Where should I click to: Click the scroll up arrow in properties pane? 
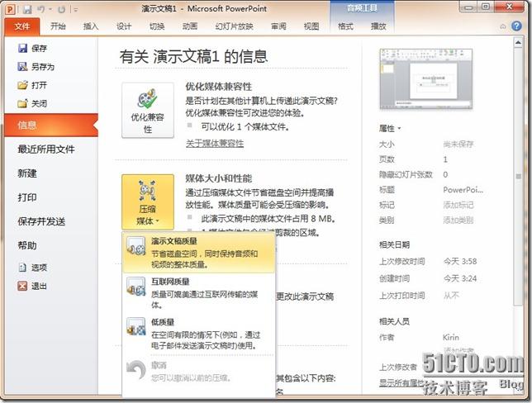click(x=518, y=43)
